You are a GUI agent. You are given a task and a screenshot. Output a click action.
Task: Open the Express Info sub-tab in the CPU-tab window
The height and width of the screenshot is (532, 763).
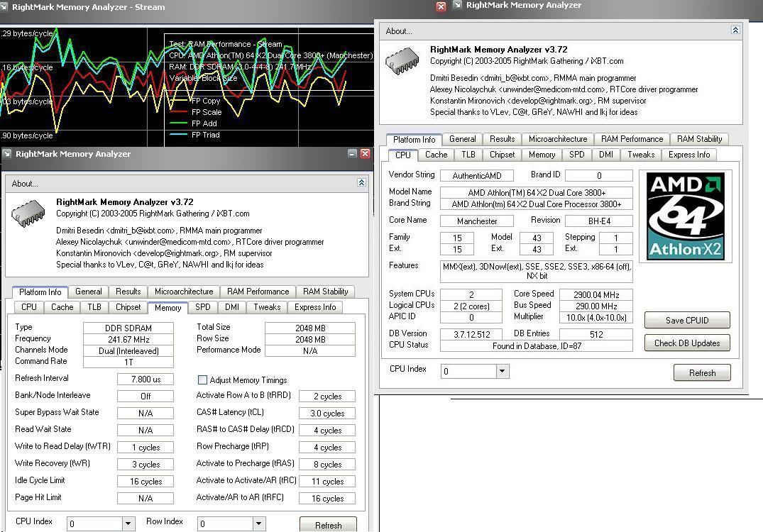[689, 154]
